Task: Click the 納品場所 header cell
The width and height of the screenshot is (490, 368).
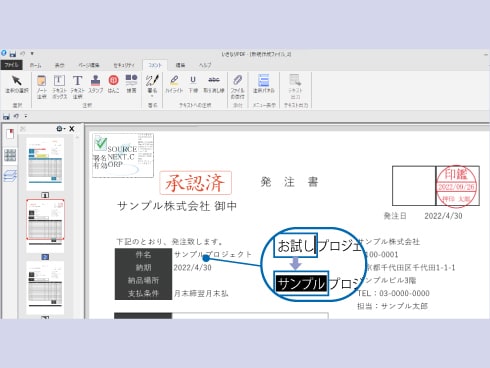Action: pos(143,280)
